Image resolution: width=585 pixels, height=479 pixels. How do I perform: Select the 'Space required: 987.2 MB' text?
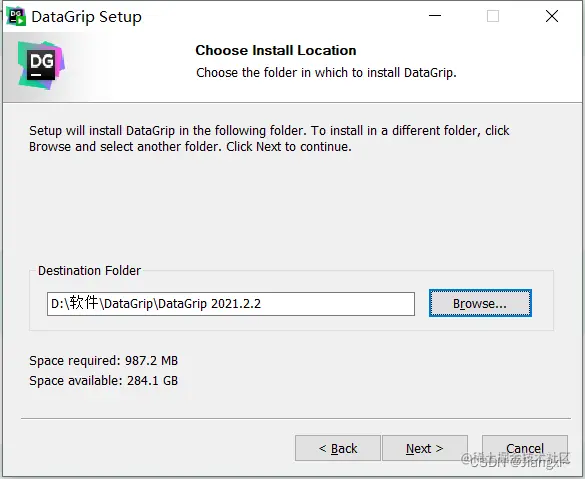pyautogui.click(x=103, y=361)
